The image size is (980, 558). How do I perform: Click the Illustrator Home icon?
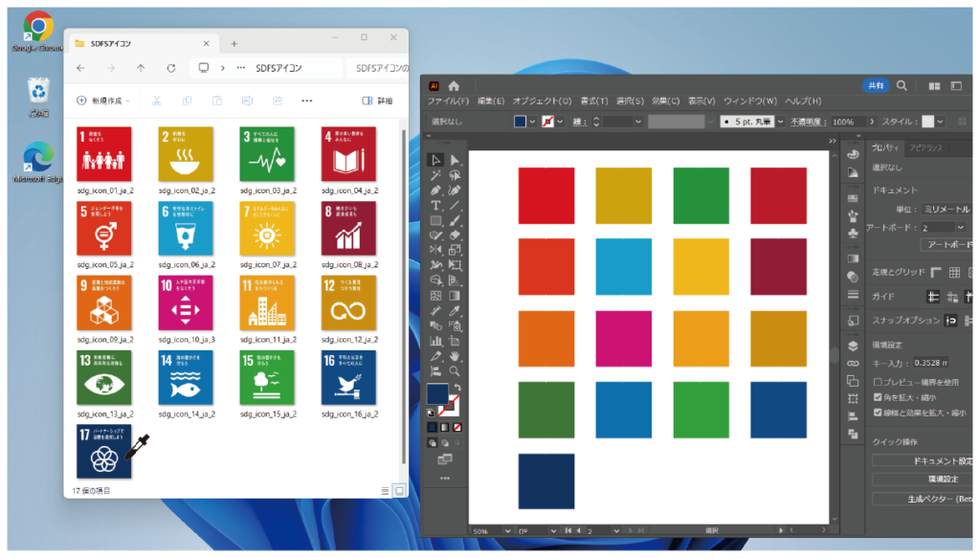point(454,85)
